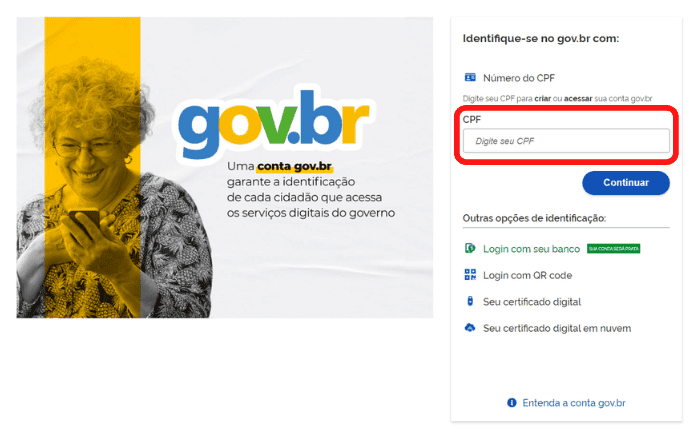This screenshot has width=700, height=440.
Task: Choose Seu certificado digital em nuvem text
Action: [x=557, y=328]
